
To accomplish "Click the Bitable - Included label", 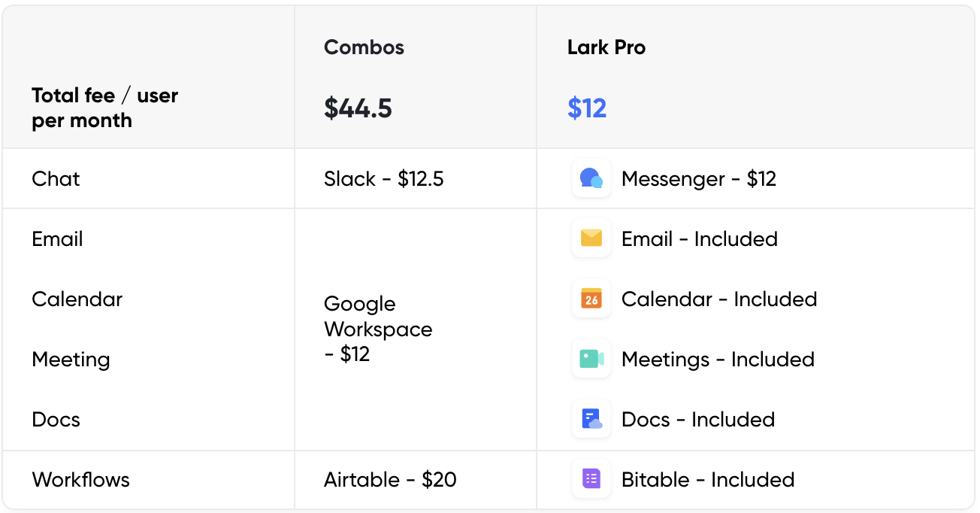I will coord(707,480).
